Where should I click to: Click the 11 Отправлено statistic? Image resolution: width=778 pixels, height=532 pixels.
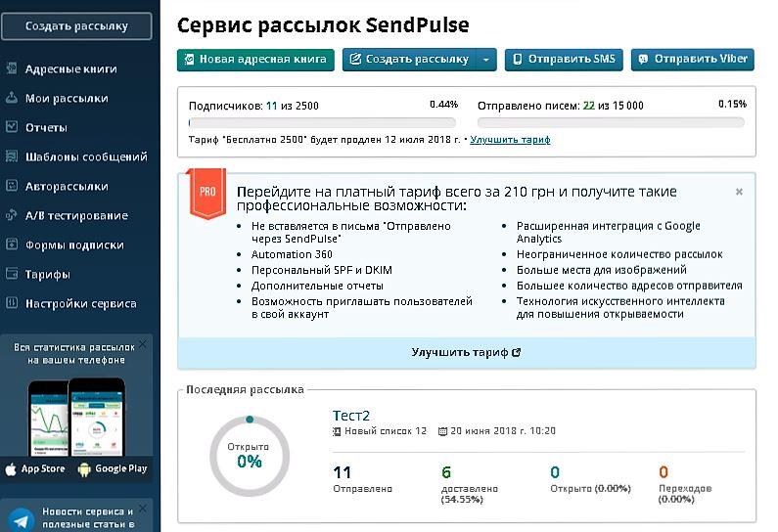362,479
